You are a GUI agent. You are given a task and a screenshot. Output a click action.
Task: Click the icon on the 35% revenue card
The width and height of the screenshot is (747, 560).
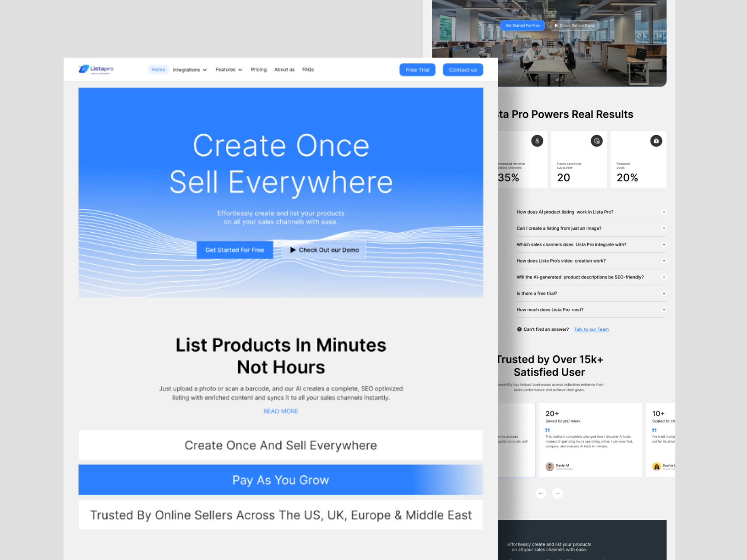coord(537,141)
